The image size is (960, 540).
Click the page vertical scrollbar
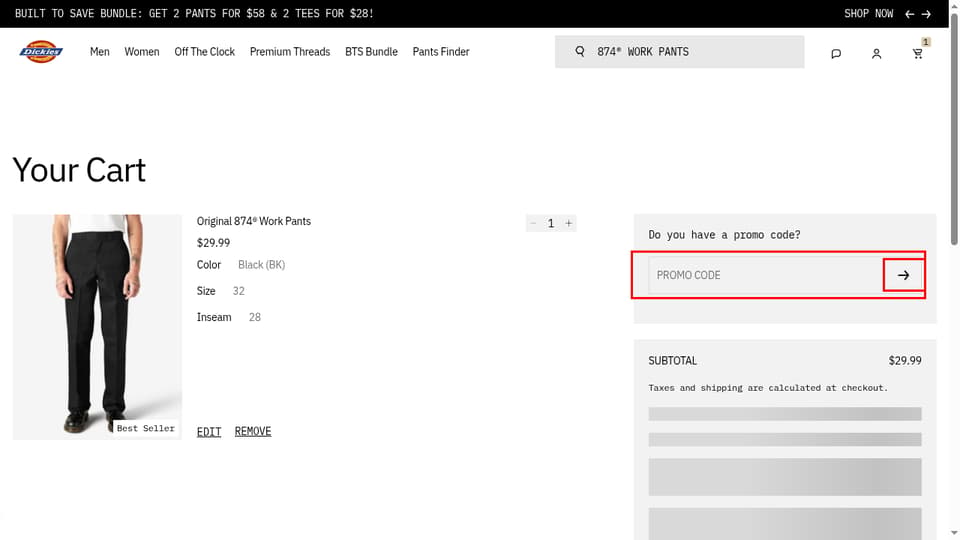954,129
